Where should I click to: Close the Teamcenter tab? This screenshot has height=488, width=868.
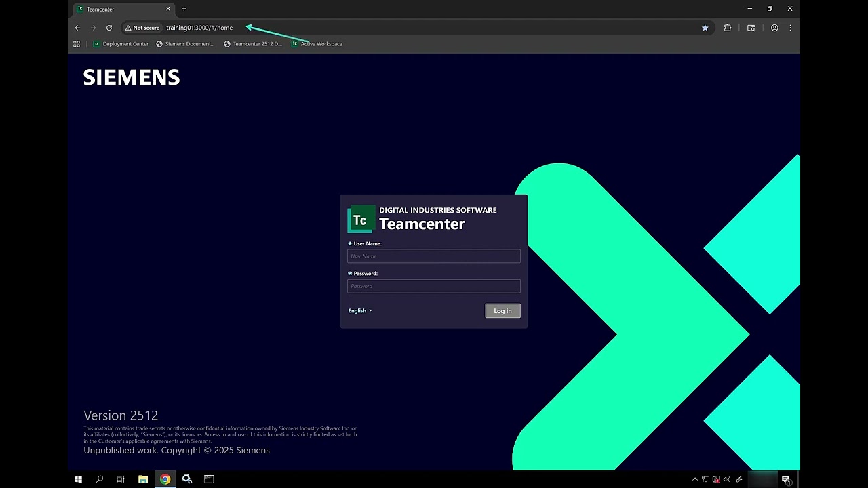[168, 9]
